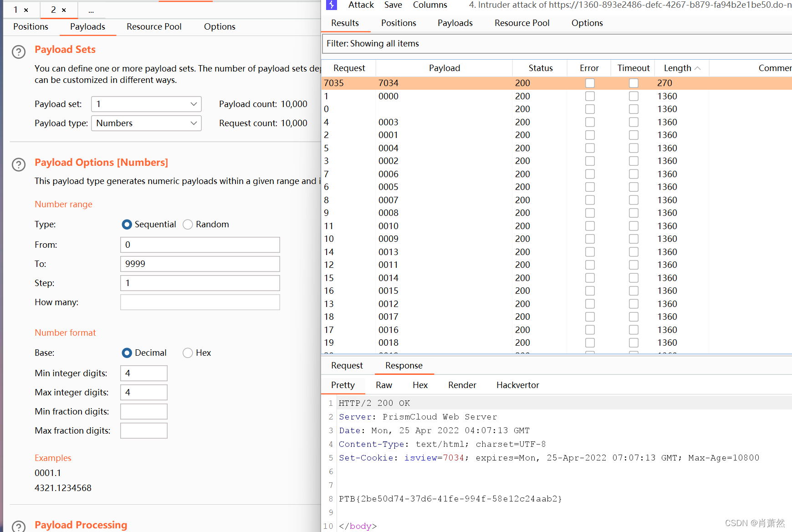The image size is (792, 532).
Task: Sort results by Request column
Action: (x=349, y=68)
